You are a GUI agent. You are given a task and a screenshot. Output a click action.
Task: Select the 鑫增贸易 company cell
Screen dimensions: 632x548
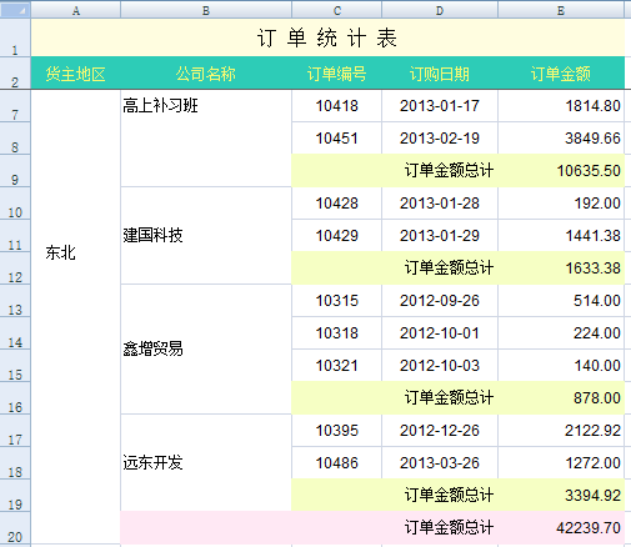[206, 349]
